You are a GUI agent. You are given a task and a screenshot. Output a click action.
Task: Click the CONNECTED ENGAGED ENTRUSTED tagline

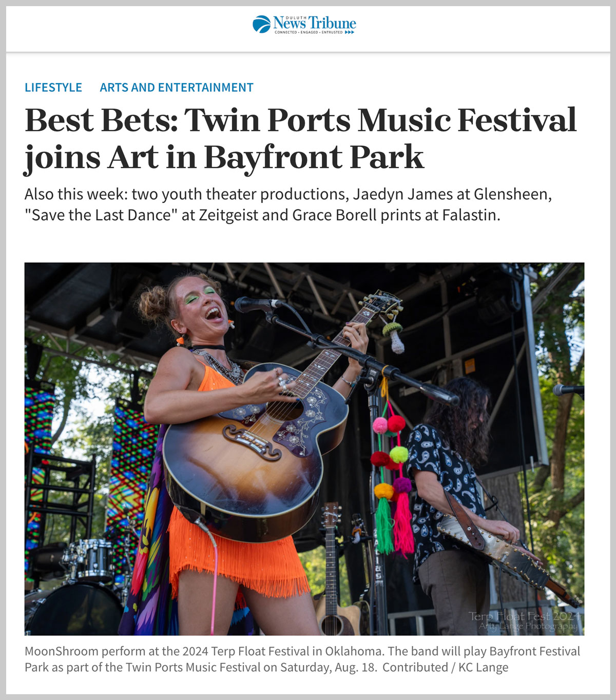(309, 32)
